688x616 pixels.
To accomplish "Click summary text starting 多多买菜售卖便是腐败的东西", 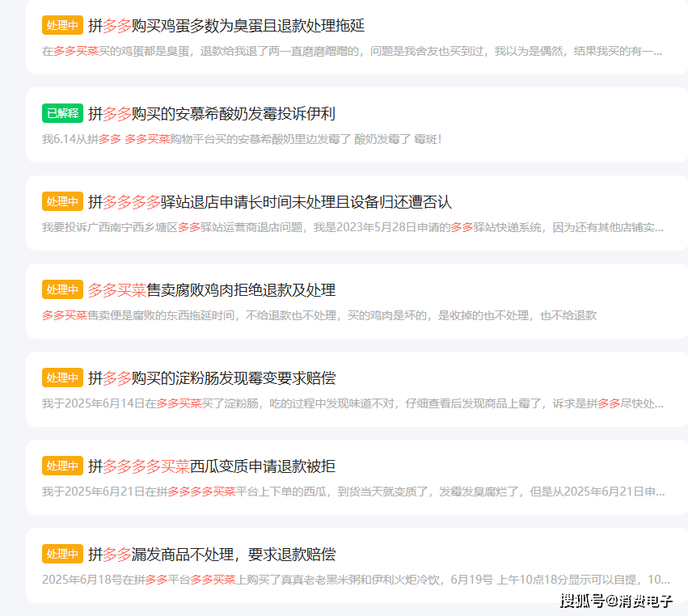I will point(319,315).
